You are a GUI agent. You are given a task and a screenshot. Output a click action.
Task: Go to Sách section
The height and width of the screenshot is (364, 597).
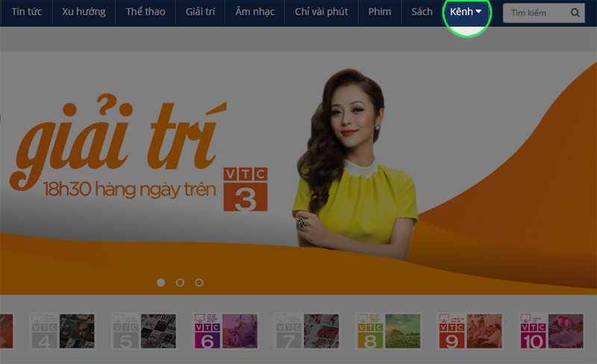422,12
